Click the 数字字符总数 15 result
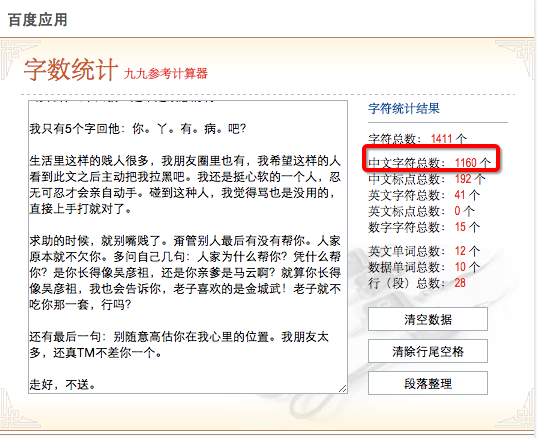The width and height of the screenshot is (546, 438). click(x=424, y=227)
